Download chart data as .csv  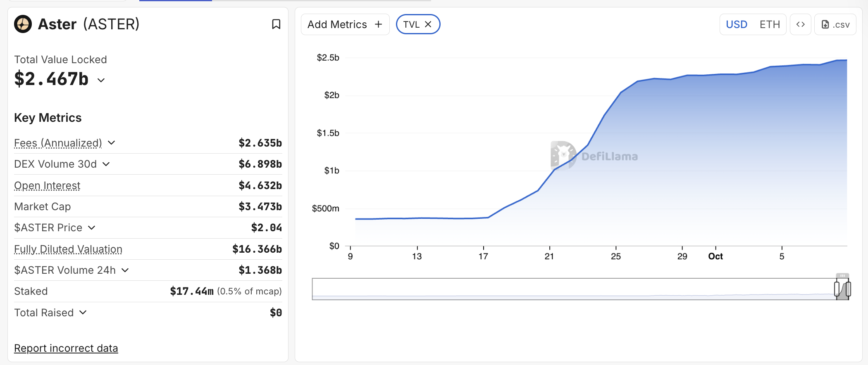tap(835, 24)
